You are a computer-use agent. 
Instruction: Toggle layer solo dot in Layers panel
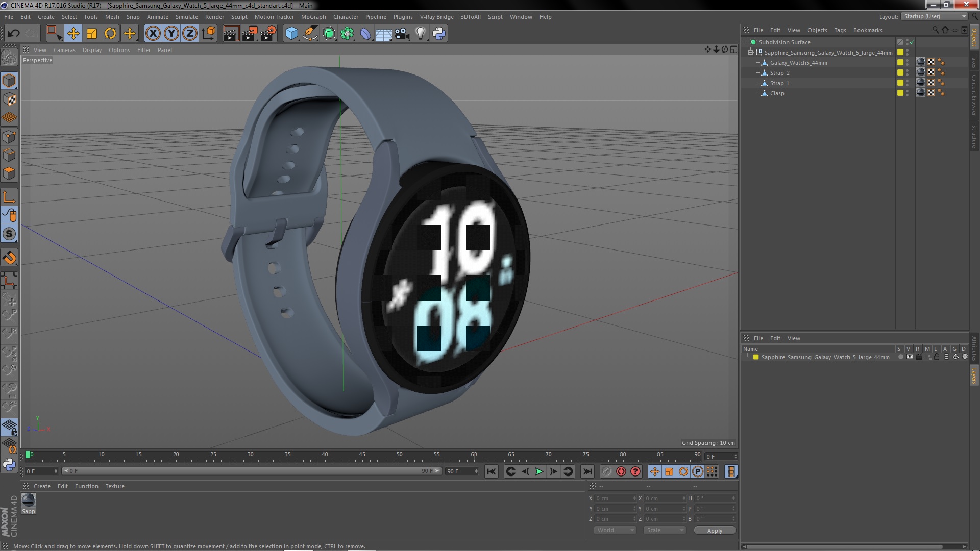coord(900,357)
